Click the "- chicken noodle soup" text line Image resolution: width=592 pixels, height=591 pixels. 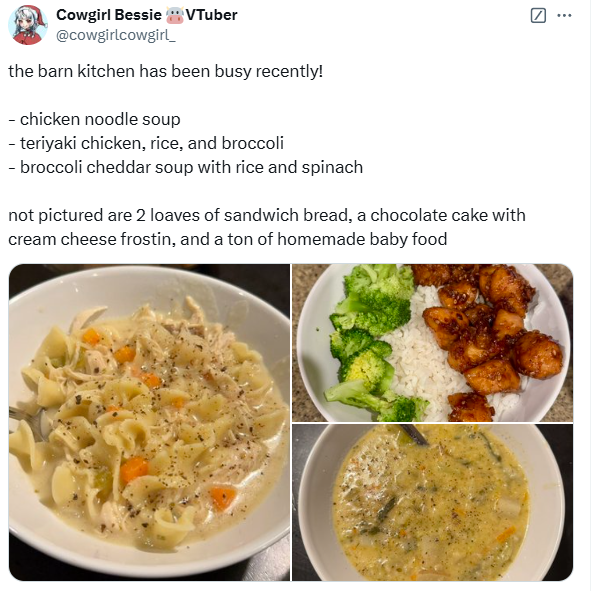click(94, 119)
